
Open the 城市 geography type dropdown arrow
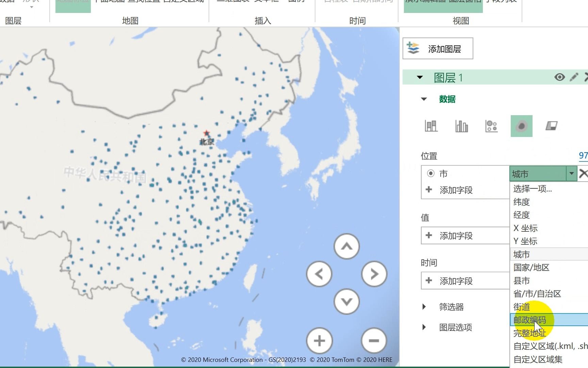pos(572,173)
